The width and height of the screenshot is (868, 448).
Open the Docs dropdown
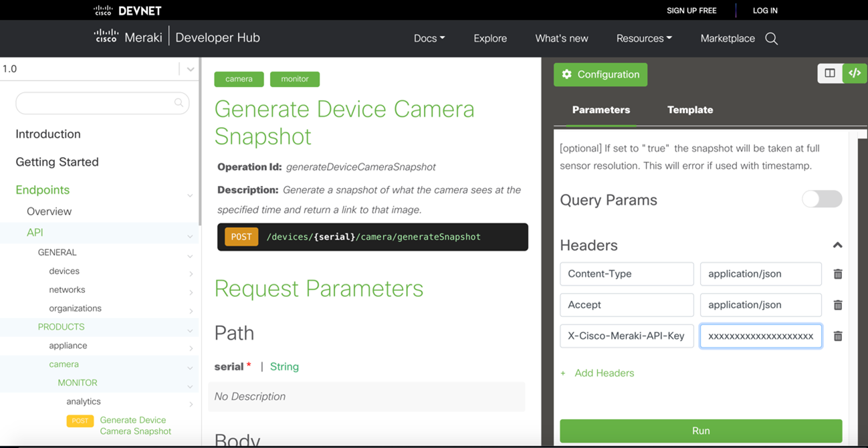[x=429, y=38]
